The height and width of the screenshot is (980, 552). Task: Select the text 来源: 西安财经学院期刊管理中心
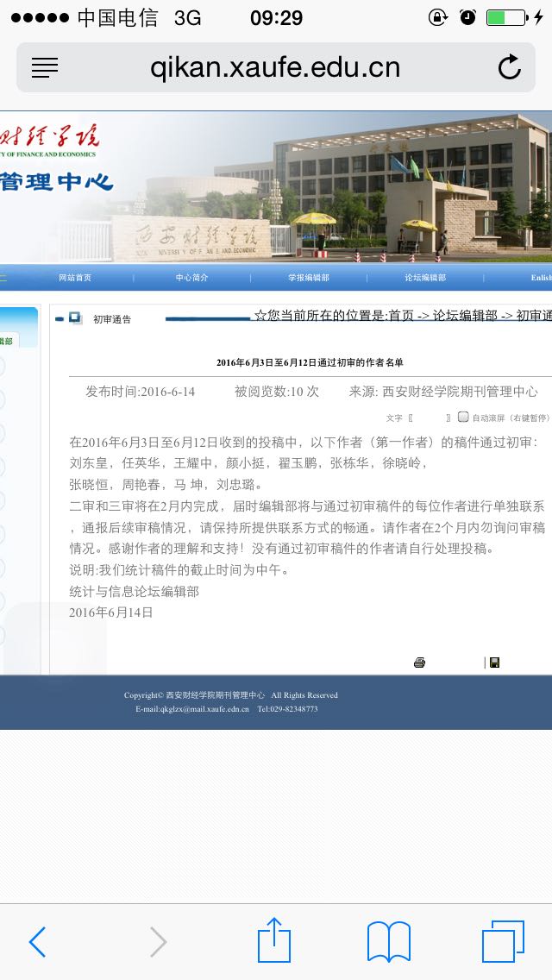tap(443, 392)
